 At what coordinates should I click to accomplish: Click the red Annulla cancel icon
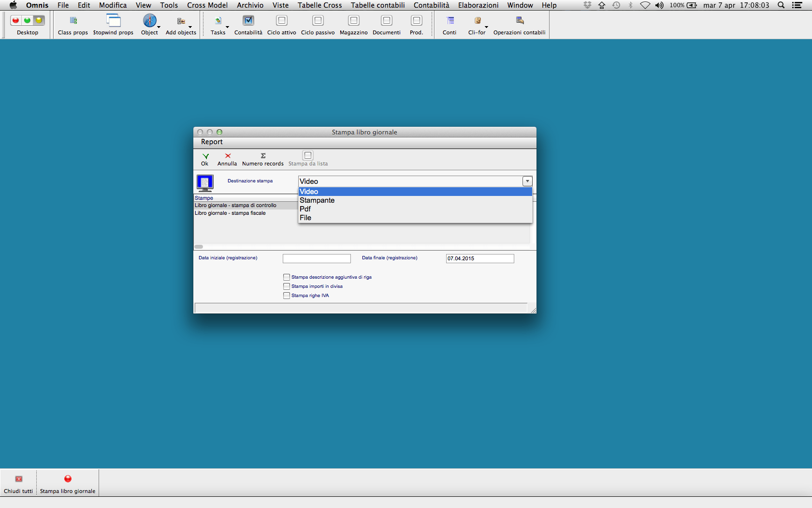tap(227, 156)
